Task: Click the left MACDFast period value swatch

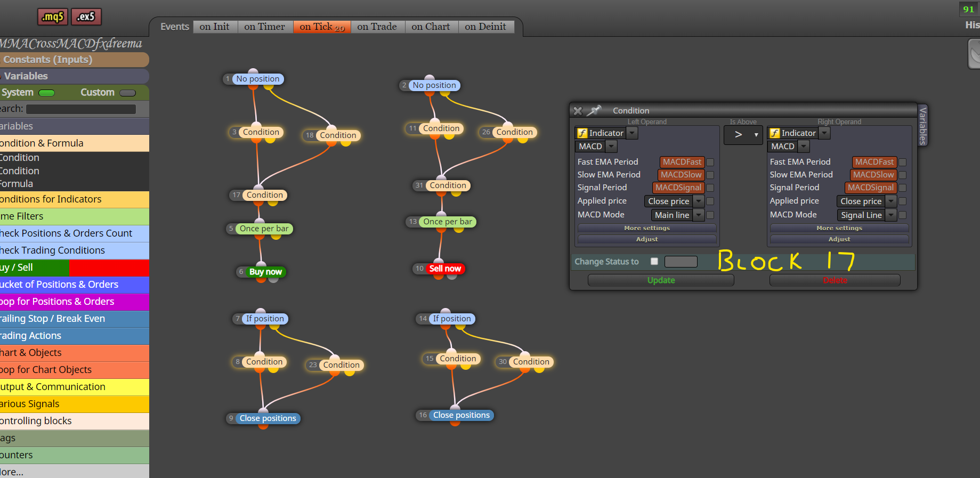Action: pos(682,162)
